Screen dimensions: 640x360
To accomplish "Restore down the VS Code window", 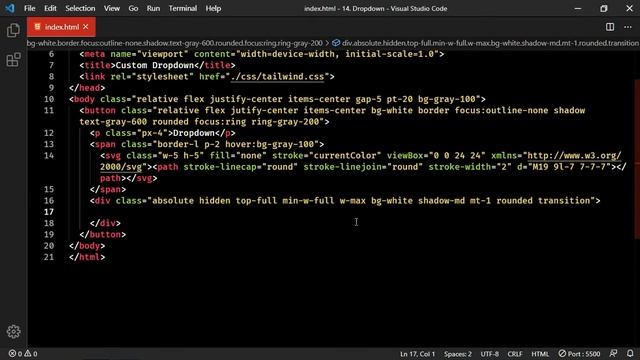I will point(604,8).
